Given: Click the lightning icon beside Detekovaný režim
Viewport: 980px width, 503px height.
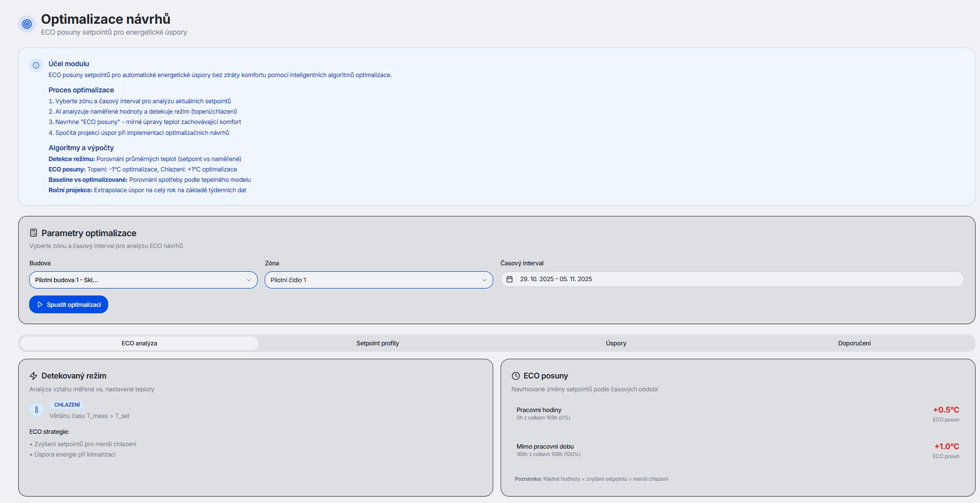Looking at the screenshot, I should [34, 376].
